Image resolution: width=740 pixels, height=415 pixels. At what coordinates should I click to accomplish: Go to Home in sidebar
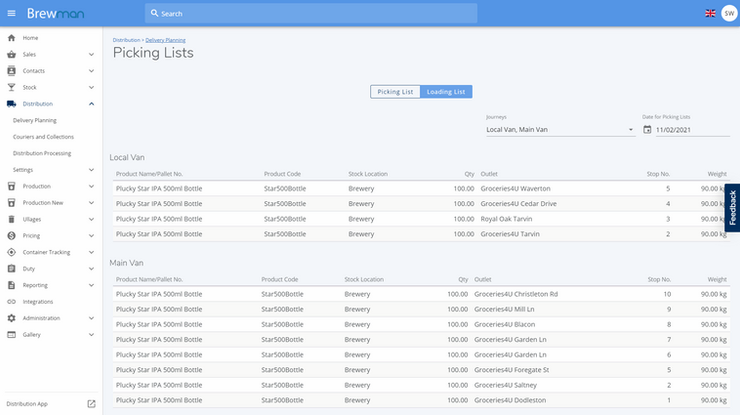pos(30,38)
